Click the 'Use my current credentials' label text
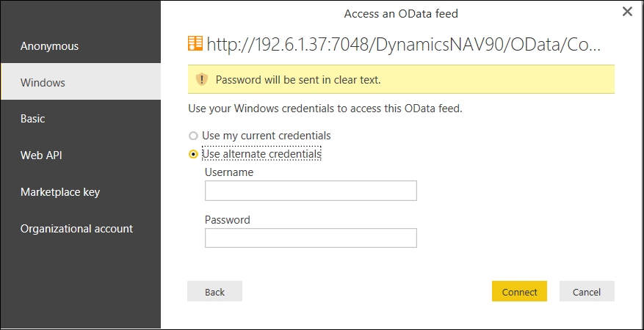The image size is (644, 330). click(266, 135)
